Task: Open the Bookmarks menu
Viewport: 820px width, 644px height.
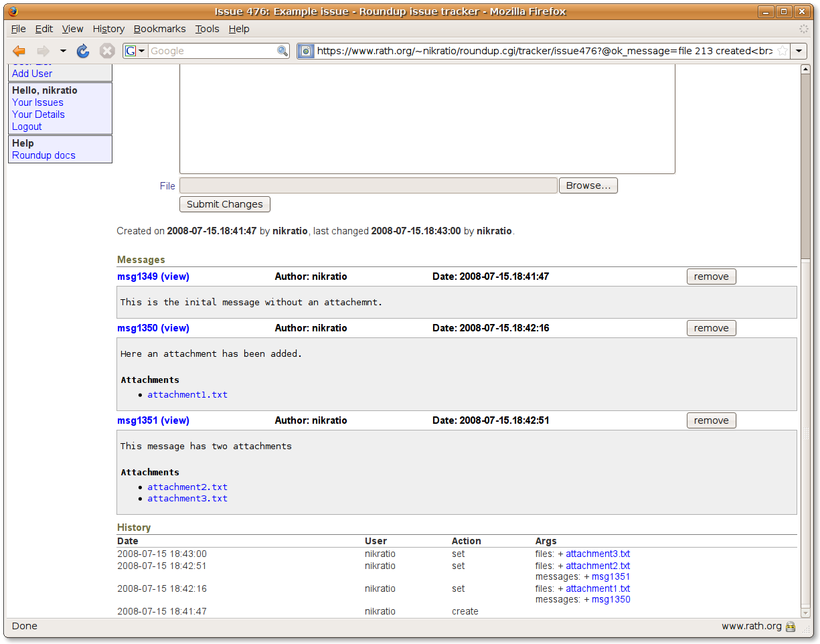Action: 159,29
